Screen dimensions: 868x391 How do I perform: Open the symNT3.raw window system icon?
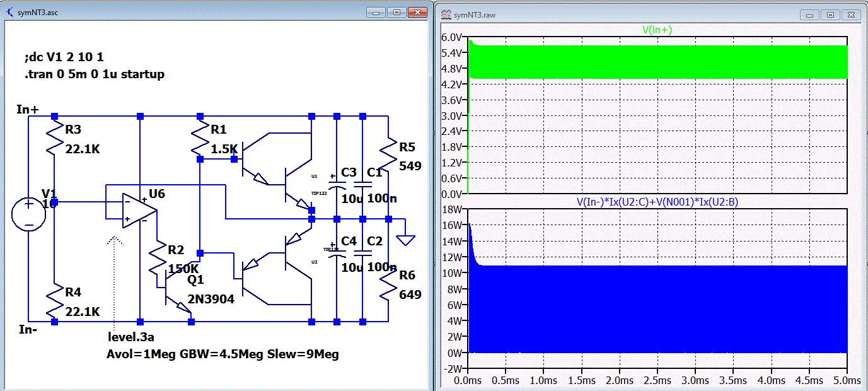click(446, 15)
